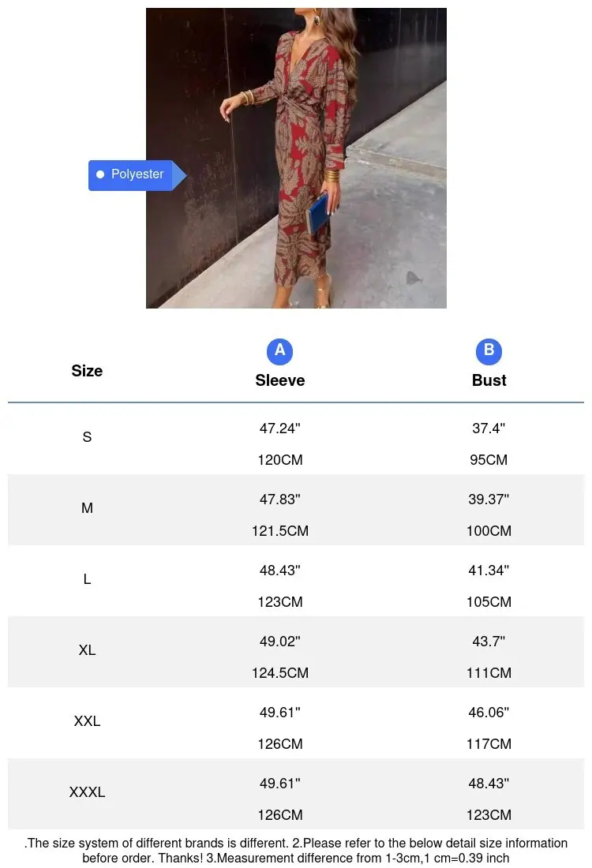Click the blue circle B icon
592x868 pixels.
pyautogui.click(x=489, y=351)
